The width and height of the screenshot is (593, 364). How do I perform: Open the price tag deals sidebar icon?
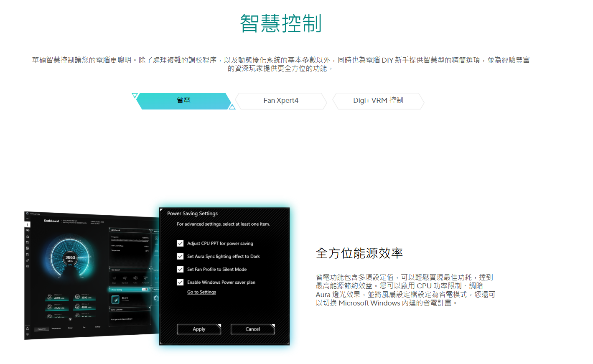point(28,260)
